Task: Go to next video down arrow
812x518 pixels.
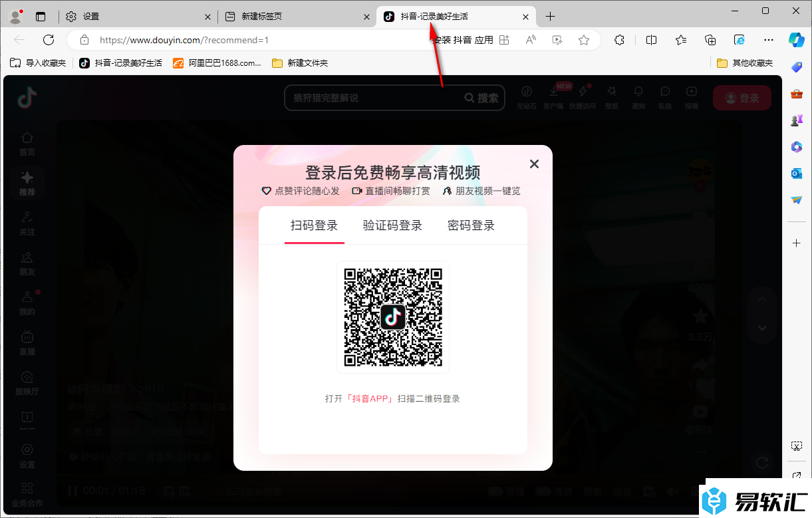Action: click(x=762, y=328)
